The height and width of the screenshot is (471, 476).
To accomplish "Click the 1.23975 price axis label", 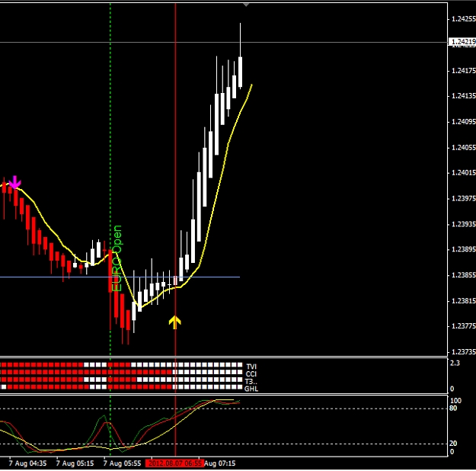I will 464,198.
